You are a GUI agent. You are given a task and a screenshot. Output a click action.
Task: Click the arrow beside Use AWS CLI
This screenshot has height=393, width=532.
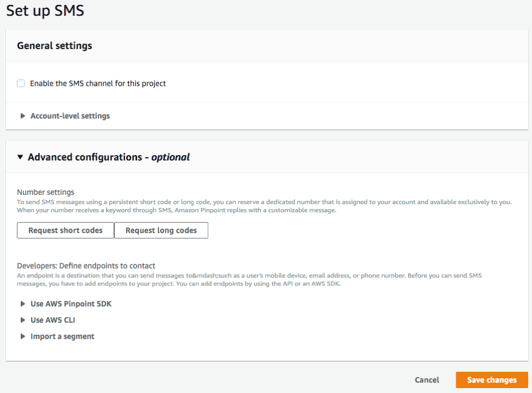click(22, 320)
